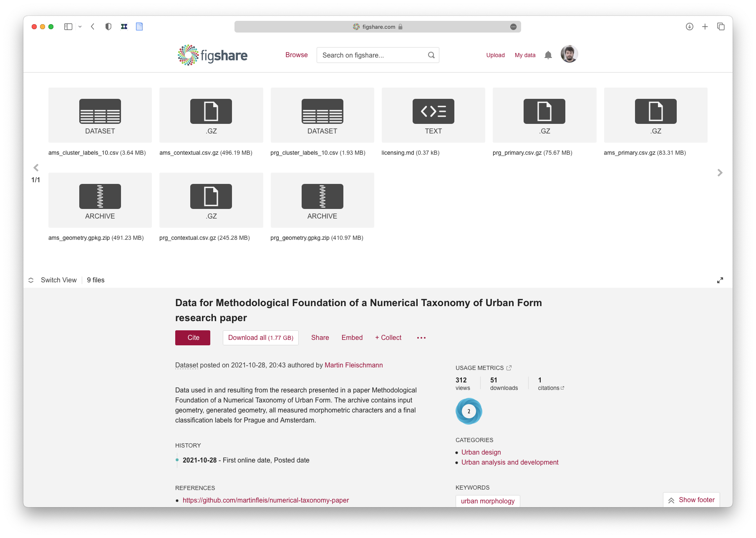756x538 pixels.
Task: Show footer using bottom toggle
Action: (691, 500)
